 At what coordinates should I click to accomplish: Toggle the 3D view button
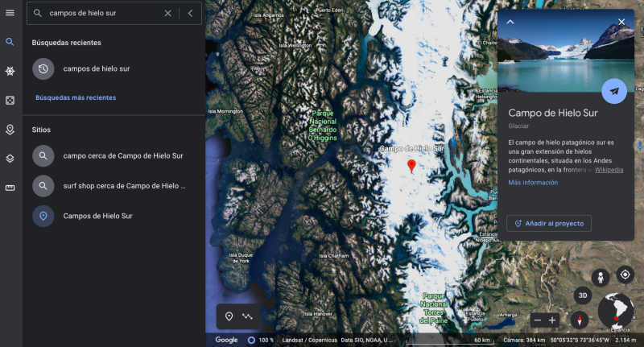pos(582,296)
